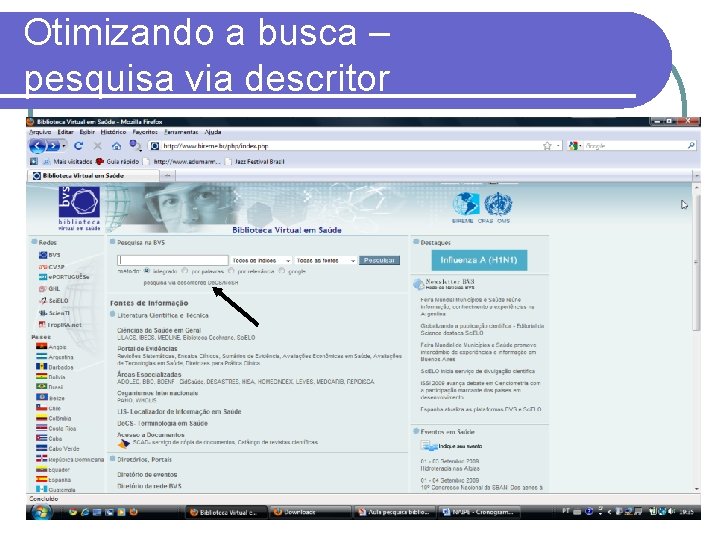Click the Google search magnifier icon
This screenshot has height=540, width=720.
[x=691, y=146]
